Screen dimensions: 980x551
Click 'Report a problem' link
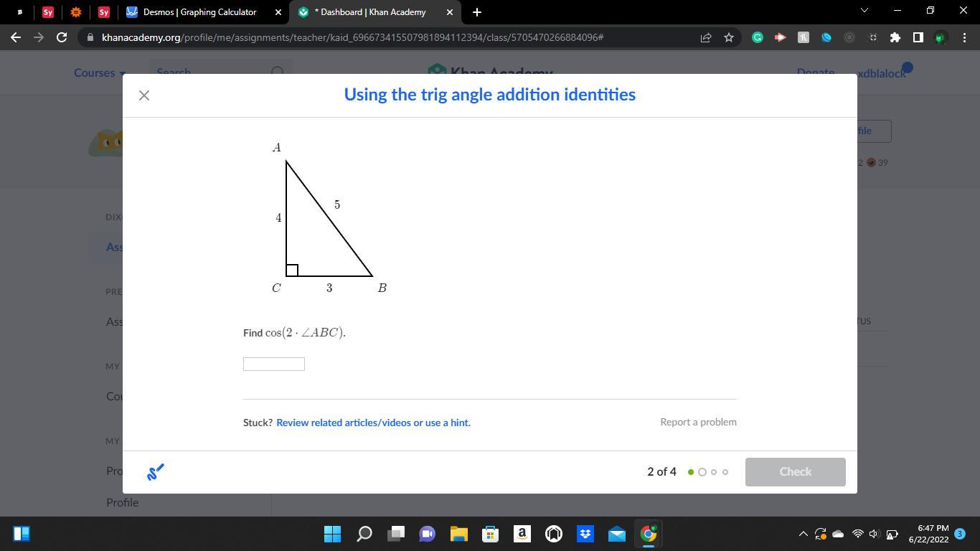(698, 422)
